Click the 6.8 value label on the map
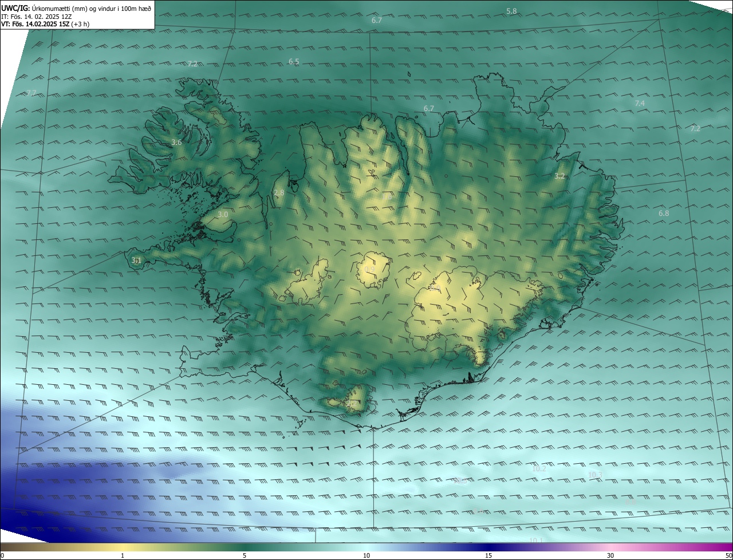The height and width of the screenshot is (560, 733). pos(664,213)
